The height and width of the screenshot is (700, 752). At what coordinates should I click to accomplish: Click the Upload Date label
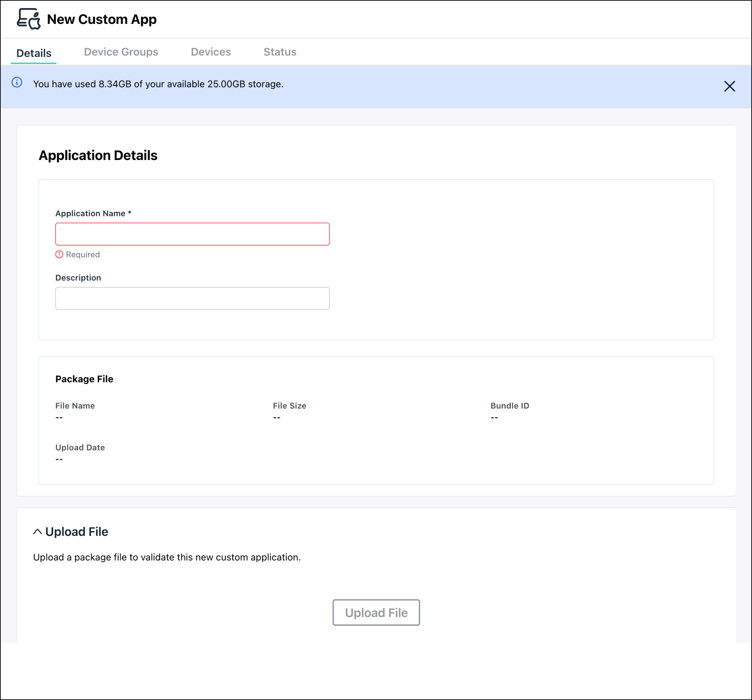[80, 447]
